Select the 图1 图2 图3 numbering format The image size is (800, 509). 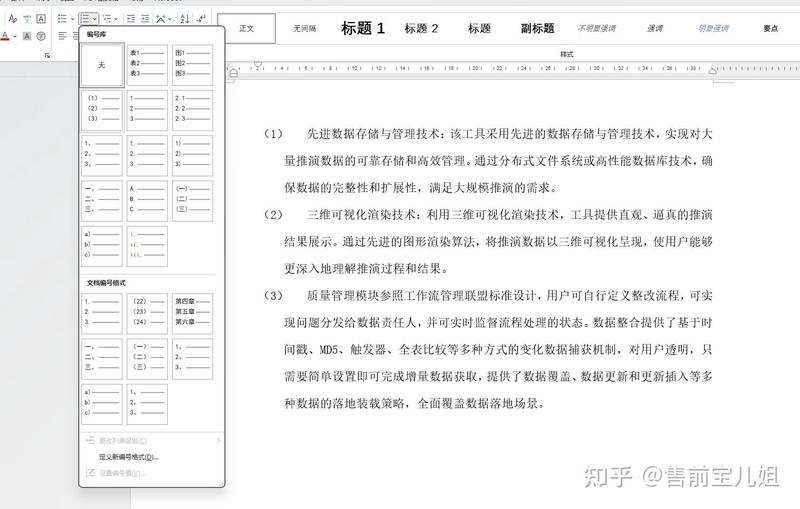[192, 65]
